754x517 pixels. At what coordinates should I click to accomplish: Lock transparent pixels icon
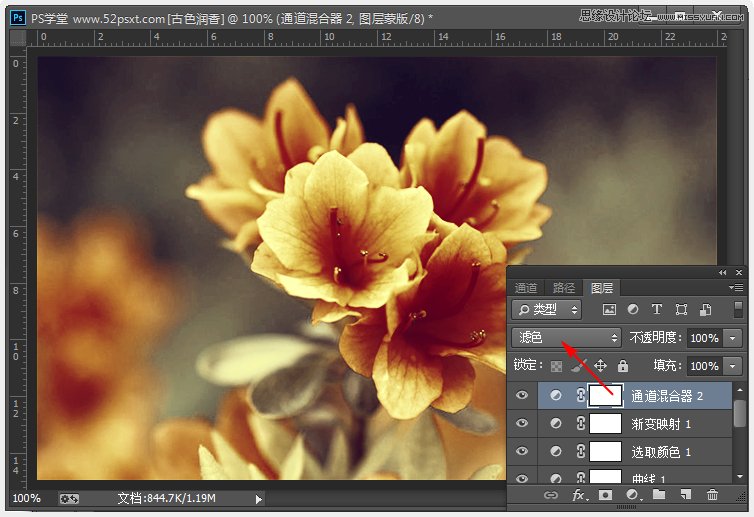(x=556, y=366)
